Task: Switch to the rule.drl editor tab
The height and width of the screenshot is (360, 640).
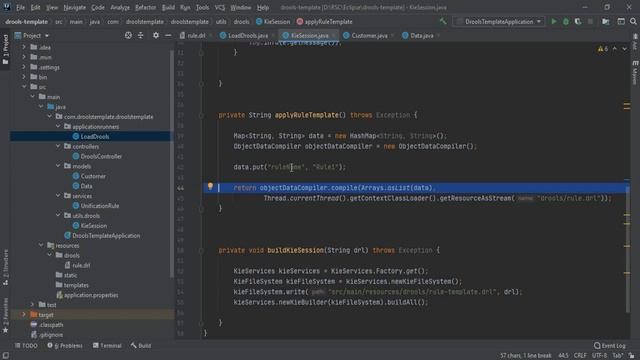Action: [x=196, y=36]
